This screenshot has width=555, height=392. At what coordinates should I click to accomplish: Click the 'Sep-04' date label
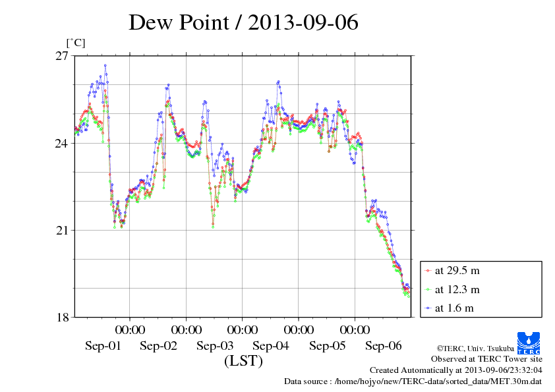(x=271, y=346)
